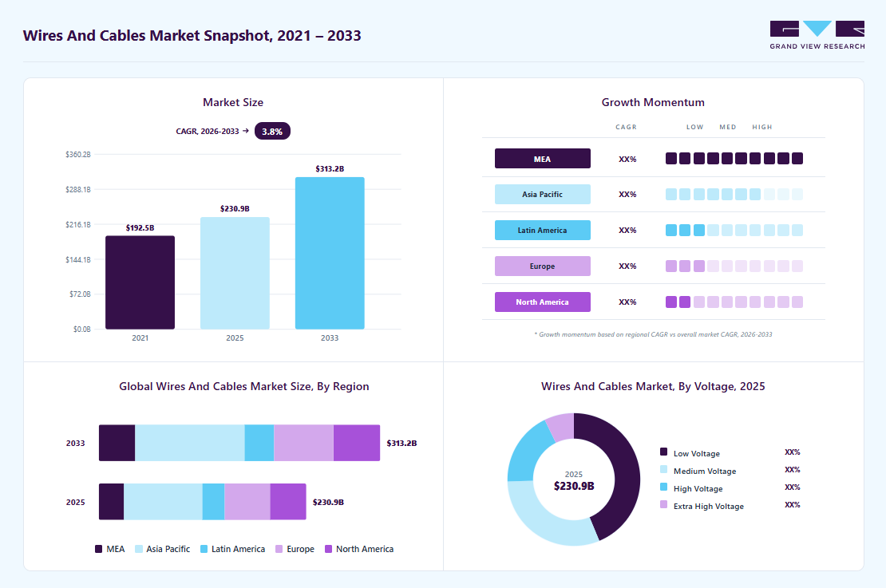Click the Asia Pacific region label in Growth Momentum
This screenshot has height=588, width=886.
point(543,195)
